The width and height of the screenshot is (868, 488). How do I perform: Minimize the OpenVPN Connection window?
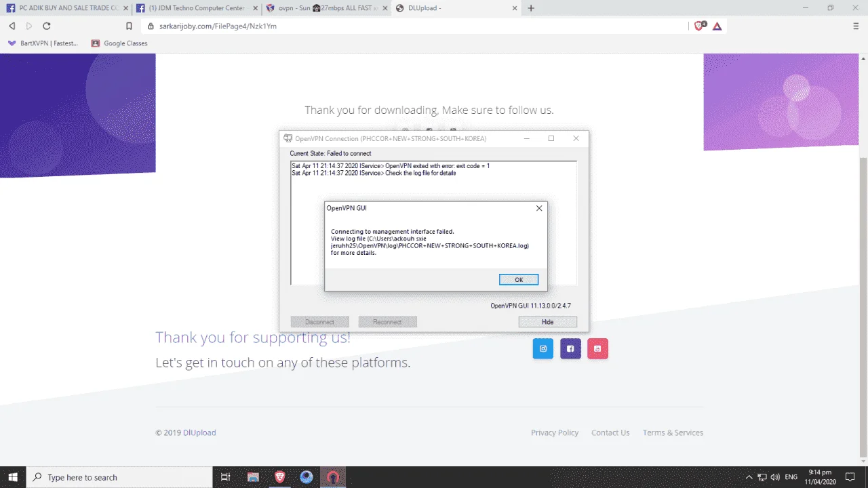pyautogui.click(x=527, y=138)
